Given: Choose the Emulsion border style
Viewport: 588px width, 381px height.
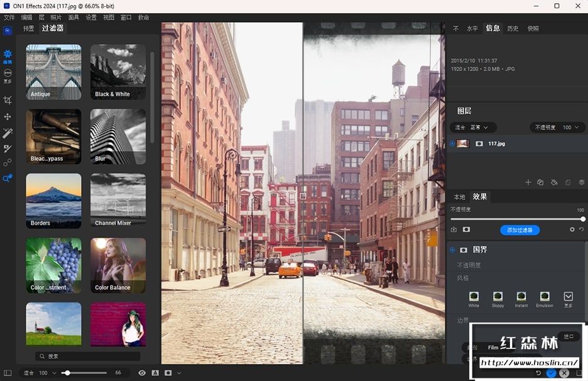Looking at the screenshot, I should (x=545, y=296).
